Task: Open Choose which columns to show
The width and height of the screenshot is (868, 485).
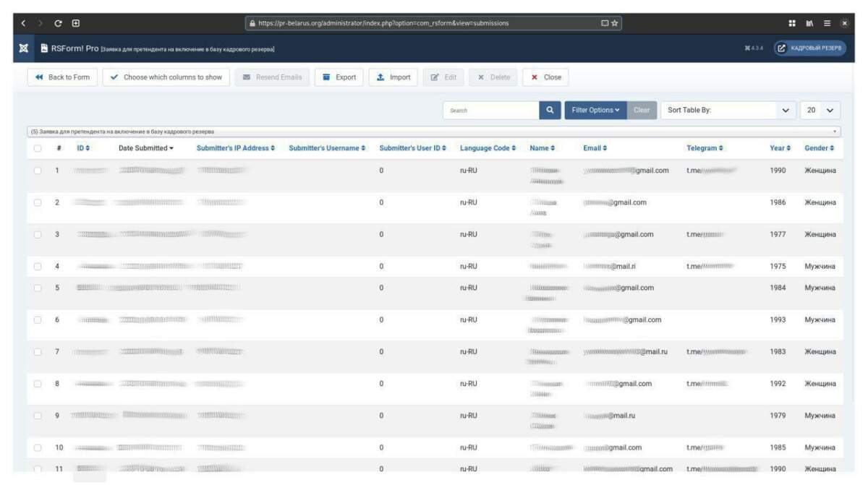Action: 166,77
